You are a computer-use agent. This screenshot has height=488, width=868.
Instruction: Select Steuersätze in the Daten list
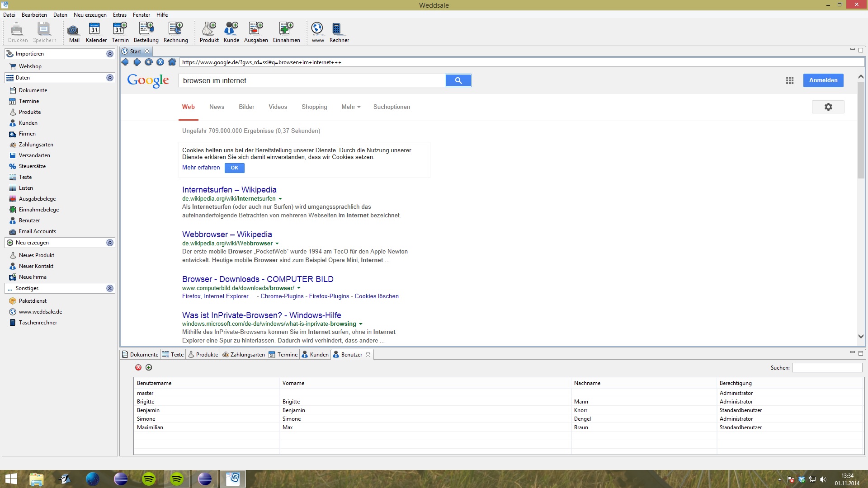tap(32, 166)
